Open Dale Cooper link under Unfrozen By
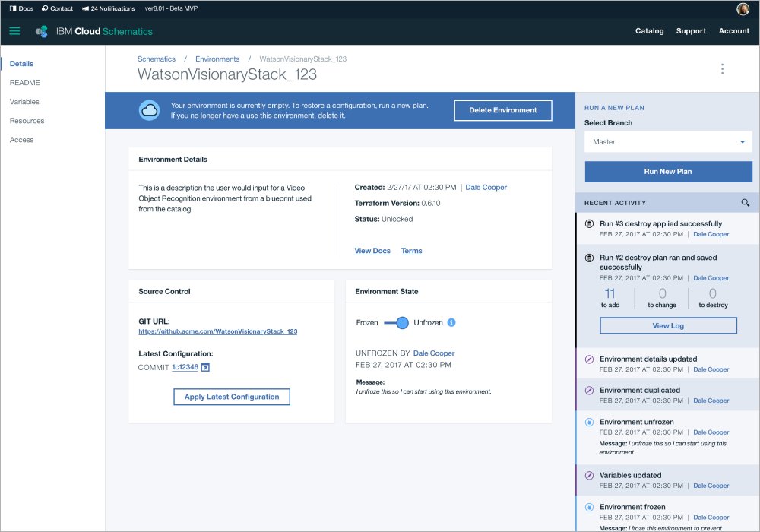 pyautogui.click(x=433, y=353)
